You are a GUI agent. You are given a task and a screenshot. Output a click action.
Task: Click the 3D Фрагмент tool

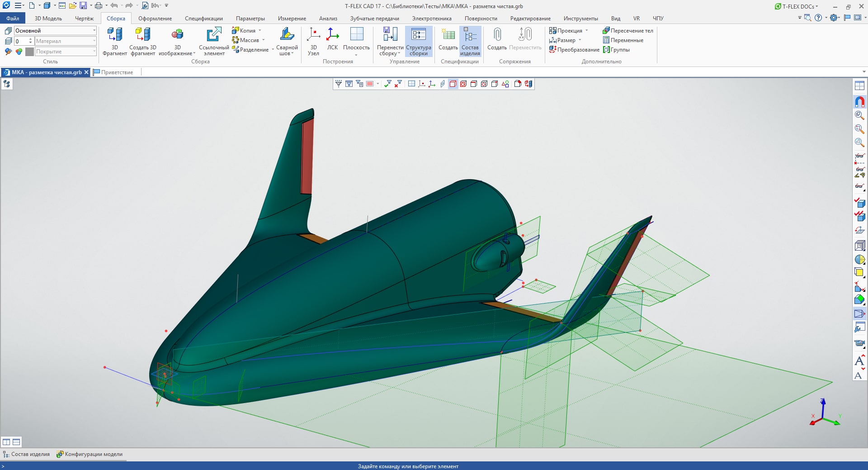click(x=114, y=41)
